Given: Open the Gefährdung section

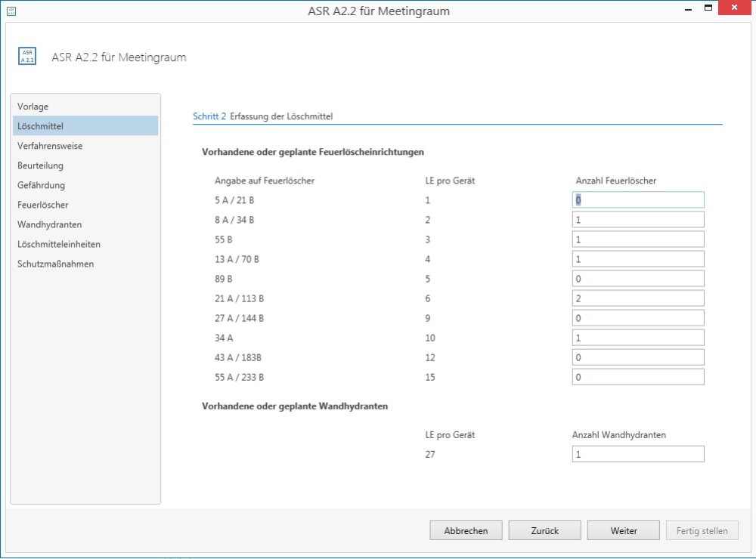Looking at the screenshot, I should tap(41, 185).
